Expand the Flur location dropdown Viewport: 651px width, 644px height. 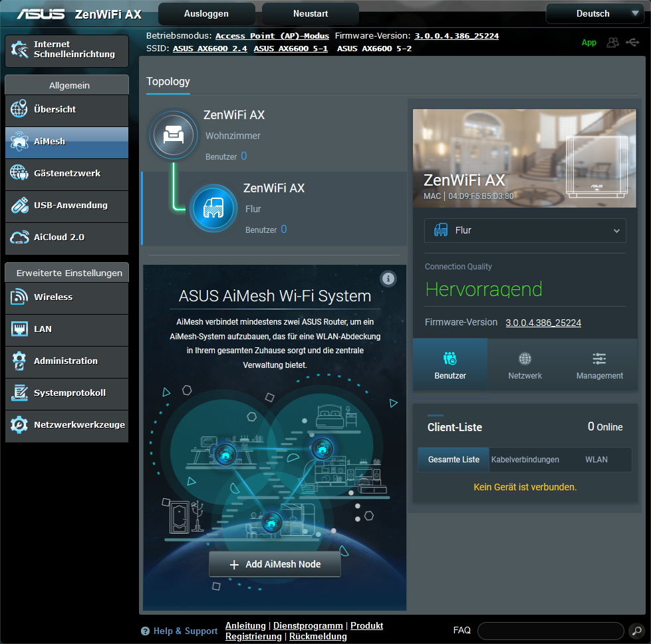525,230
